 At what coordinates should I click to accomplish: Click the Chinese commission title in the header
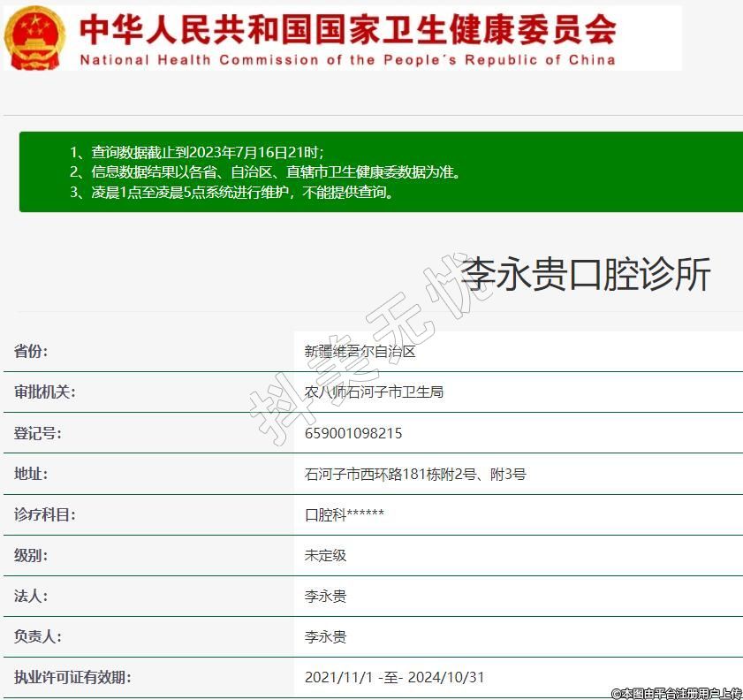point(347,28)
